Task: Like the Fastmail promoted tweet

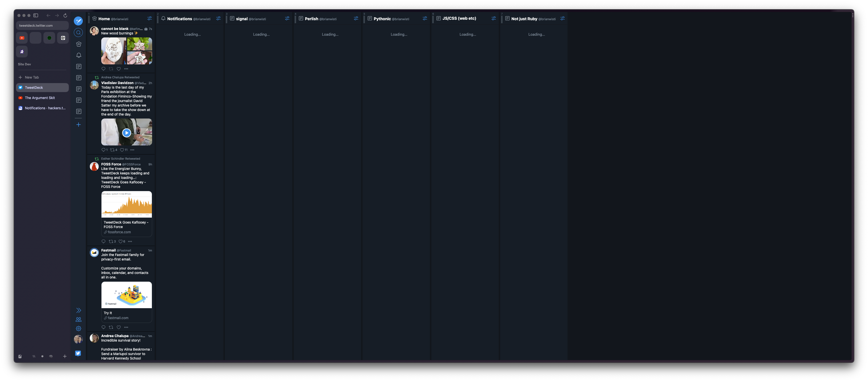Action: (119, 327)
